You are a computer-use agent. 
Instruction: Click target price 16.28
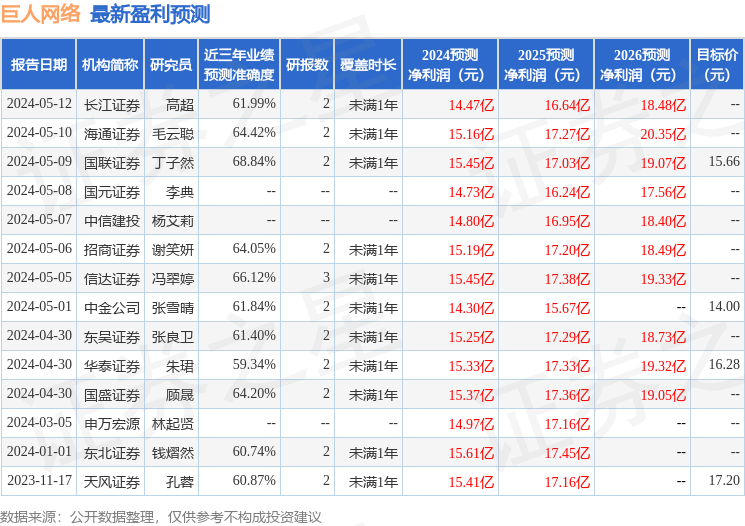[724, 364]
